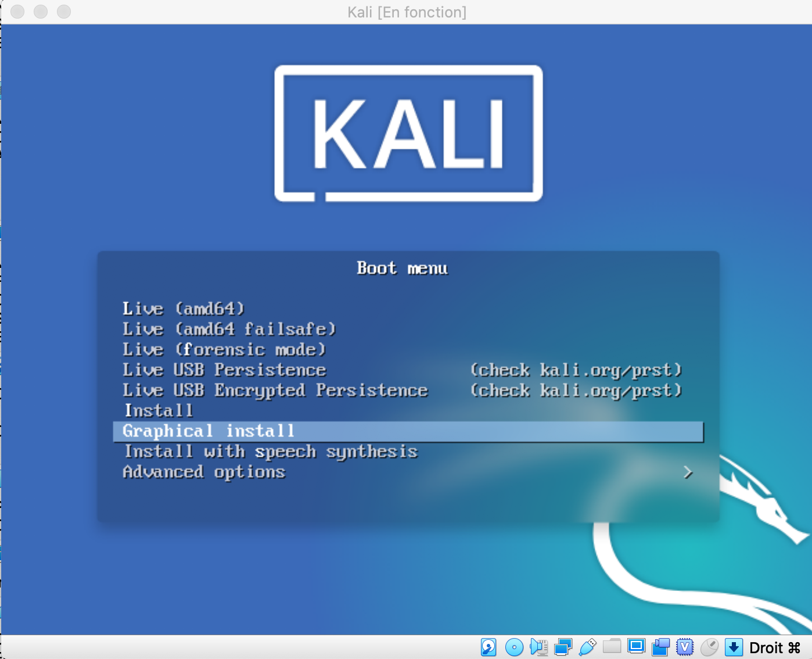Select the highlighted Graphical install entry
The width and height of the screenshot is (812, 659).
209,431
